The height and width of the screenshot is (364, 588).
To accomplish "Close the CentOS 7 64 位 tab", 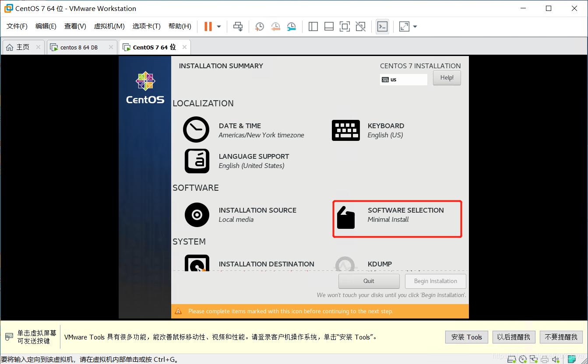I will (x=184, y=47).
